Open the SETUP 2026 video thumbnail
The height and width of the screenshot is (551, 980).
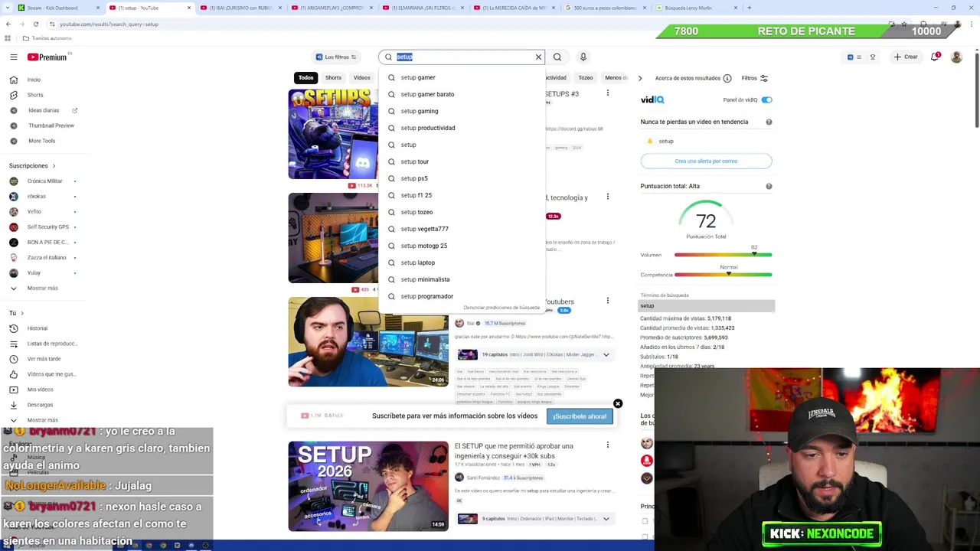coord(368,486)
